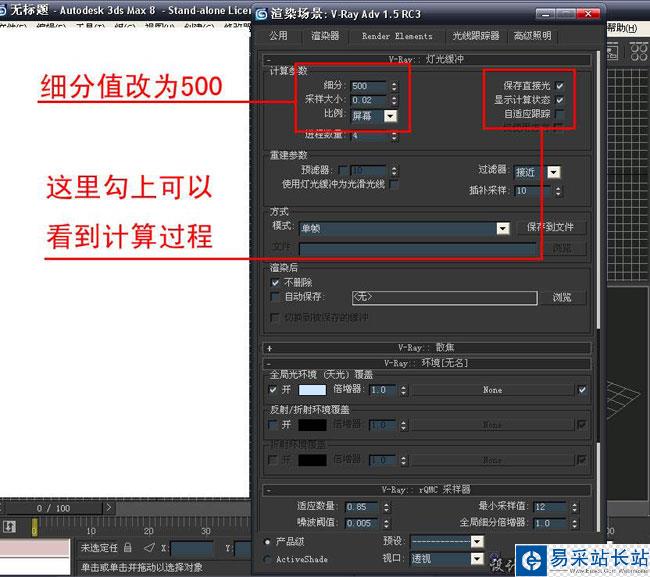Uncheck the 保存直接光 checkbox

[x=560, y=86]
